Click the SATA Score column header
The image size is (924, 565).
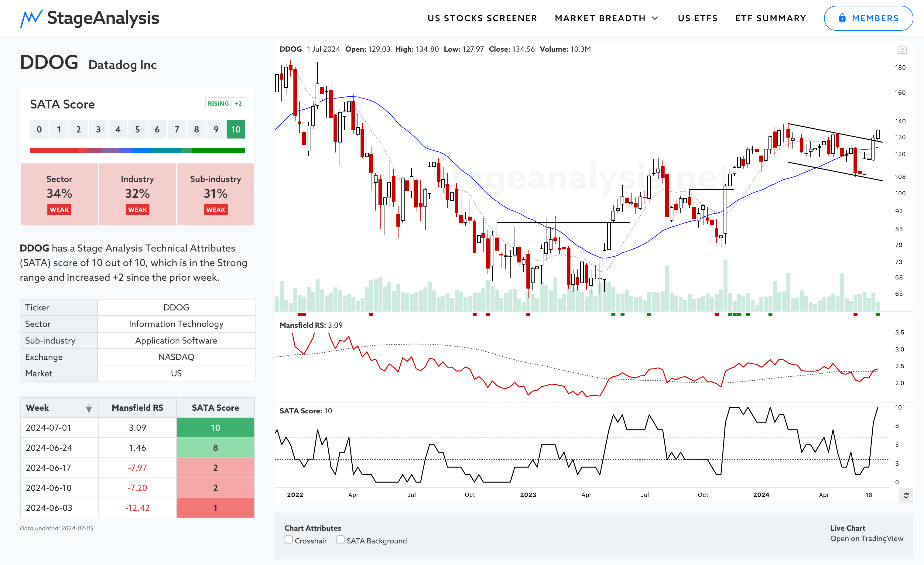pos(215,408)
